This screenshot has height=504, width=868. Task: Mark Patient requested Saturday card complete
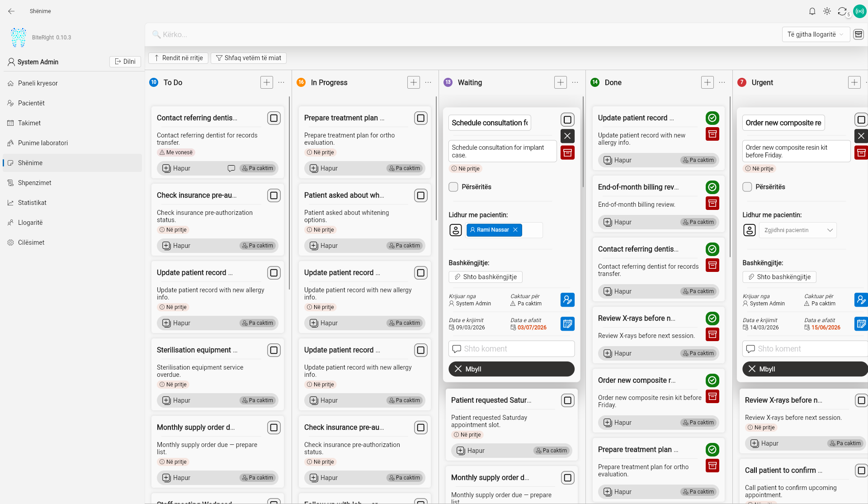point(568,400)
